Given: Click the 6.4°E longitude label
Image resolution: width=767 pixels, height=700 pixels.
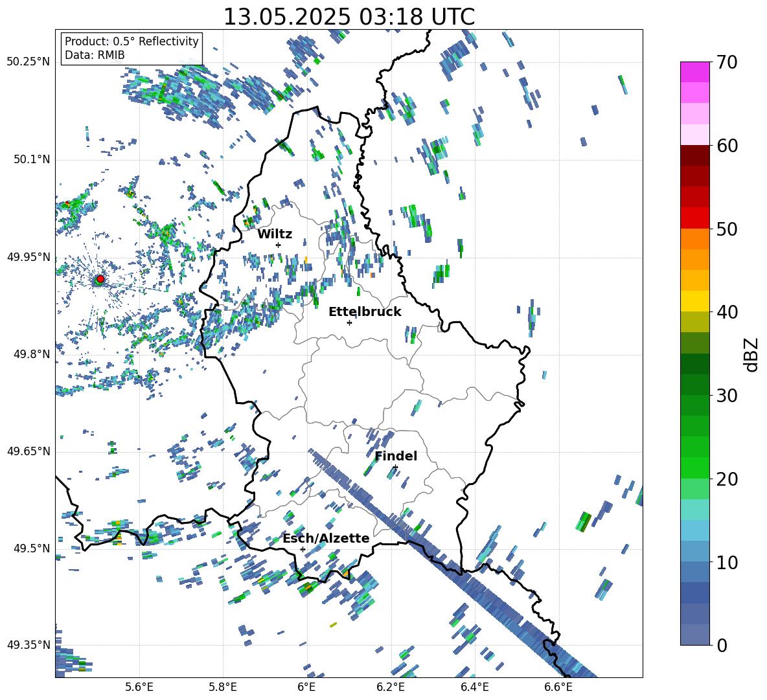Looking at the screenshot, I should (474, 687).
